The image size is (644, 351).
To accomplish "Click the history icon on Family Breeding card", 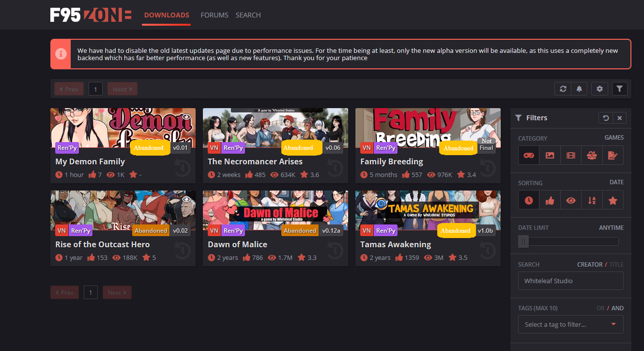I will (x=488, y=168).
